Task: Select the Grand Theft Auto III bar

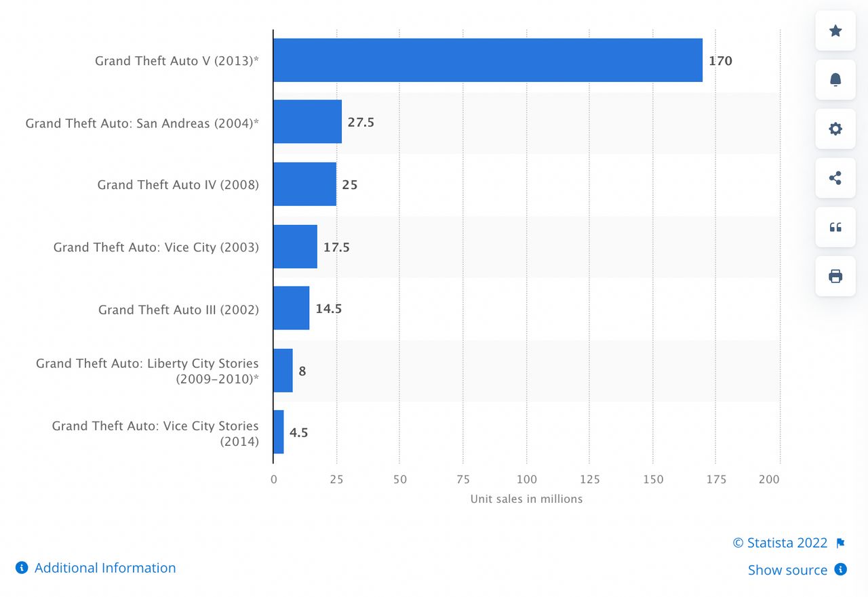Action: pos(291,308)
